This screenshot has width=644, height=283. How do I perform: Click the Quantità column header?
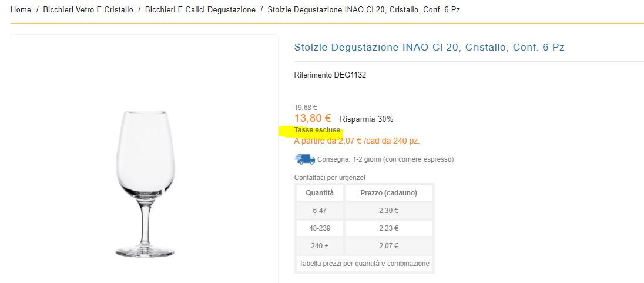tap(320, 192)
